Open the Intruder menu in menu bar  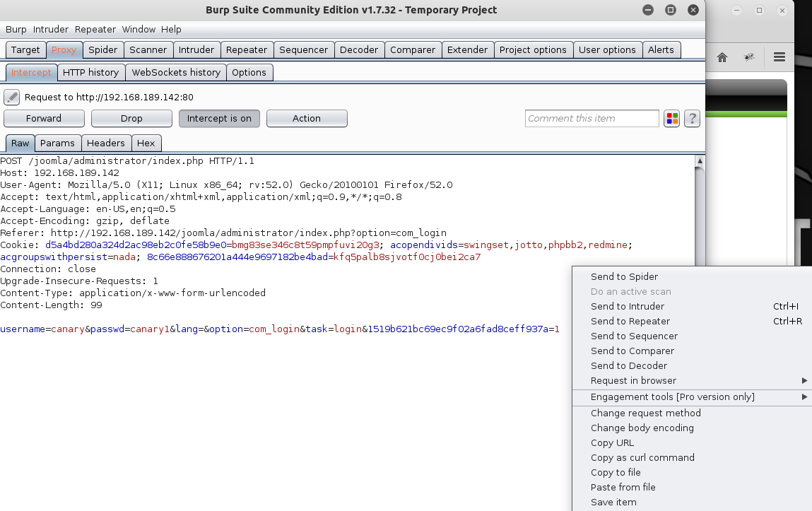pos(51,30)
